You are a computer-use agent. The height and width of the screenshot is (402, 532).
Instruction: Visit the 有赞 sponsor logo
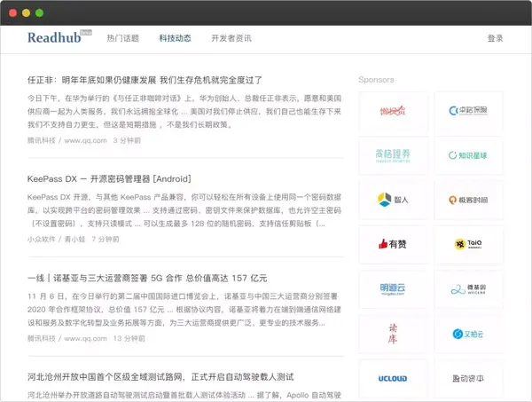point(393,244)
